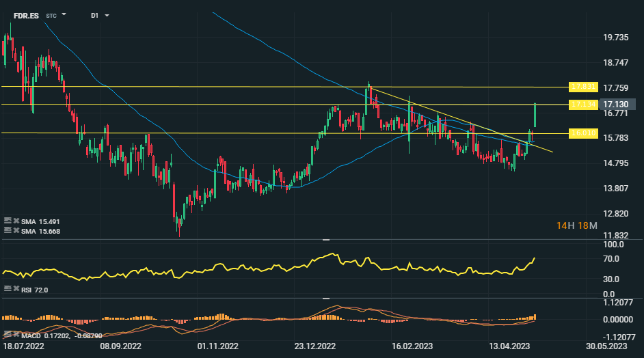The image size is (644, 358).
Task: Open settings icon for SMA 15.491
Action: (8, 221)
